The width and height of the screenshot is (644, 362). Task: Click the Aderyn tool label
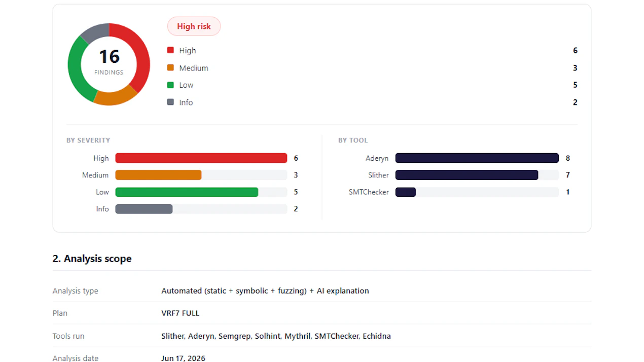click(x=377, y=158)
